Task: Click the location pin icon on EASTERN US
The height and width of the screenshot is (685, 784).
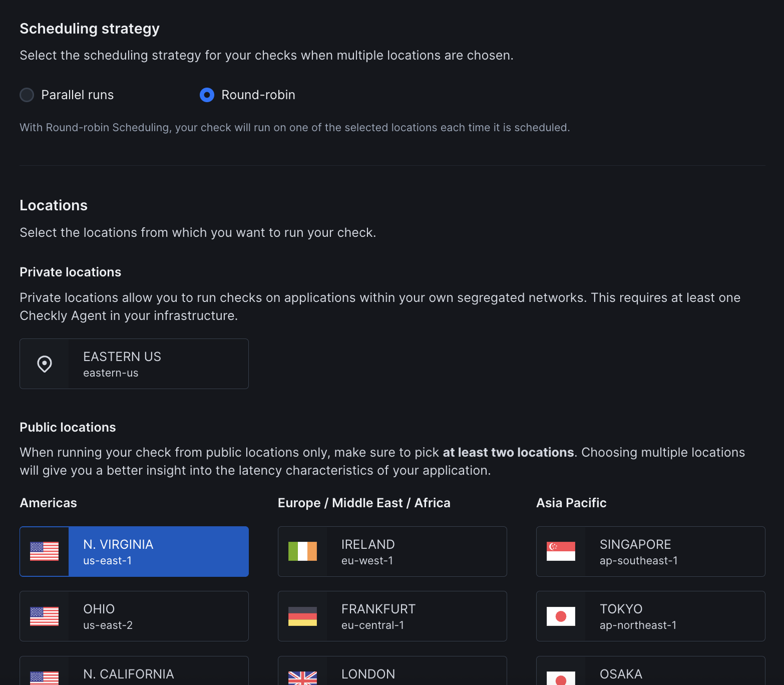Action: (45, 364)
